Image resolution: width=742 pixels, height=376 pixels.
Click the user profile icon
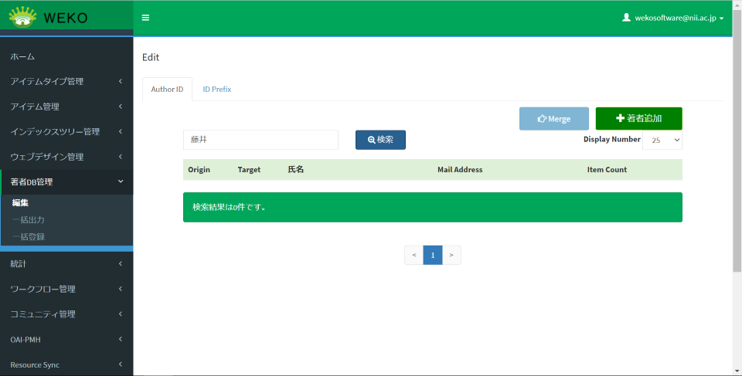[626, 17]
